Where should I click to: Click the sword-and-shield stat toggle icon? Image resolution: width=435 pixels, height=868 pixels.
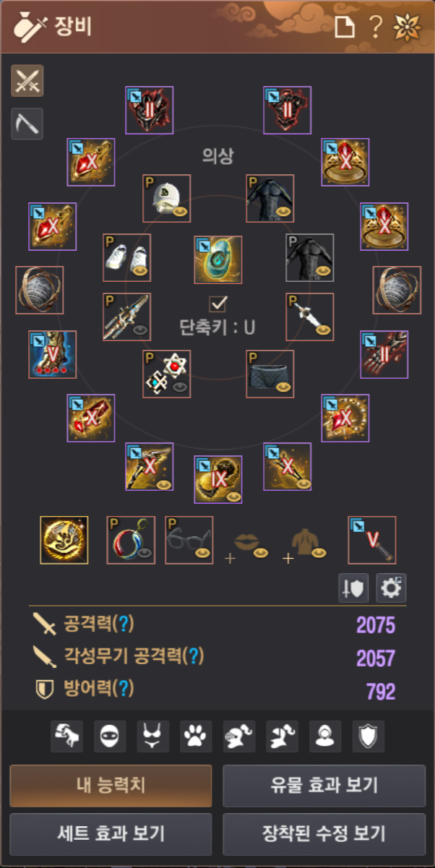354,588
